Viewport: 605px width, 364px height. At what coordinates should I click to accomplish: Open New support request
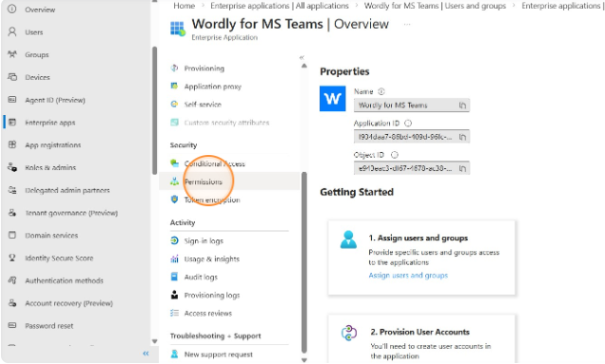(219, 354)
